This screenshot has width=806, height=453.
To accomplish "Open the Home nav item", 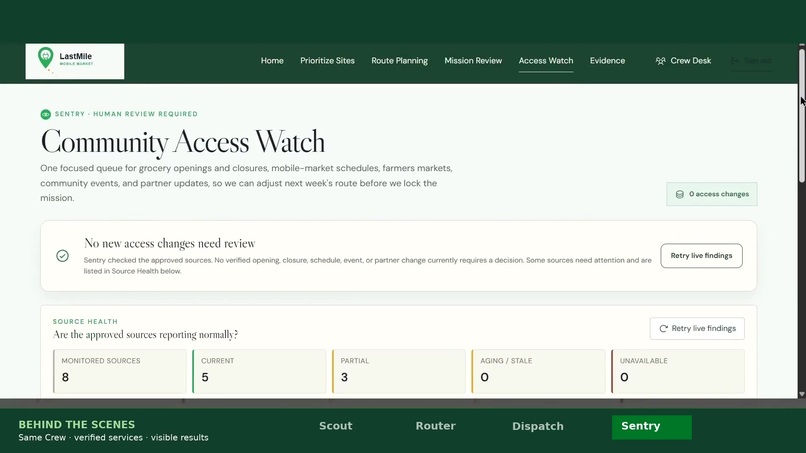I will pyautogui.click(x=272, y=61).
